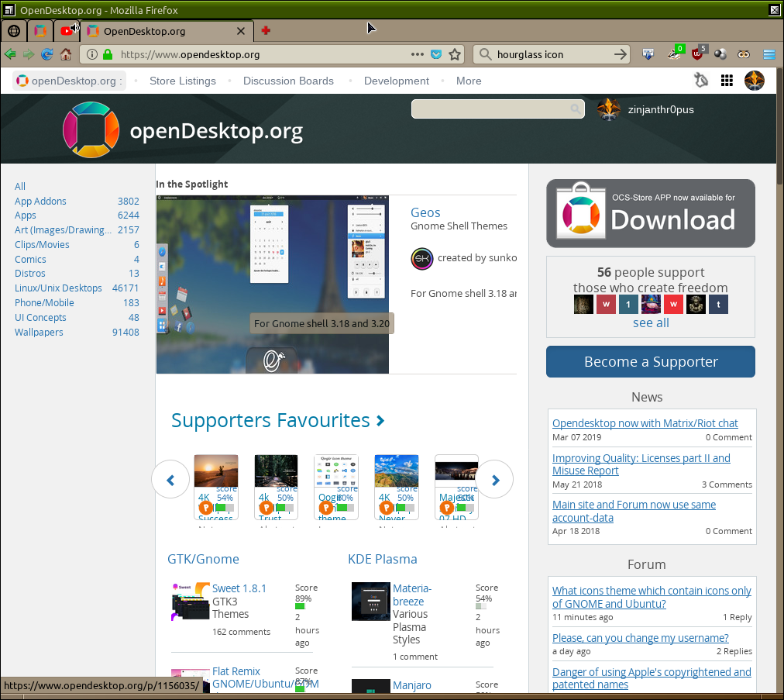Open the Materia-breeze Plasma style link
The height and width of the screenshot is (700, 784).
412,595
